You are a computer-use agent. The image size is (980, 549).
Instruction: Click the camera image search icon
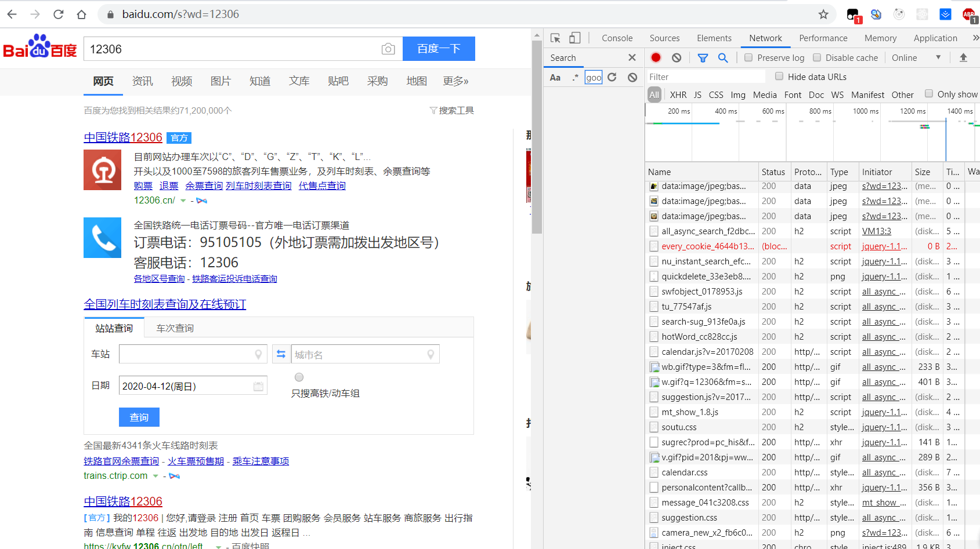(x=388, y=49)
